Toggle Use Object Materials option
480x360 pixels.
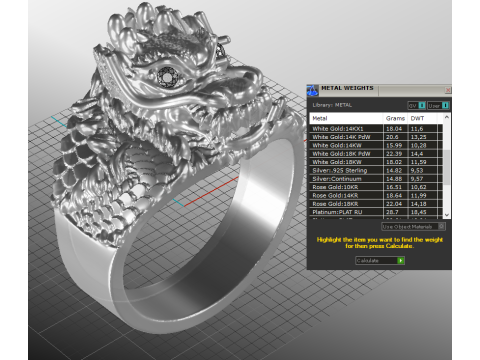pyautogui.click(x=413, y=227)
